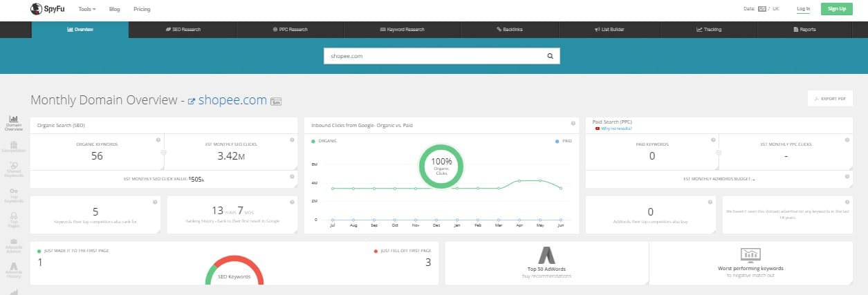Viewport: 868px width, 295px height.
Task: Switch data region to US flag
Action: tap(762, 9)
